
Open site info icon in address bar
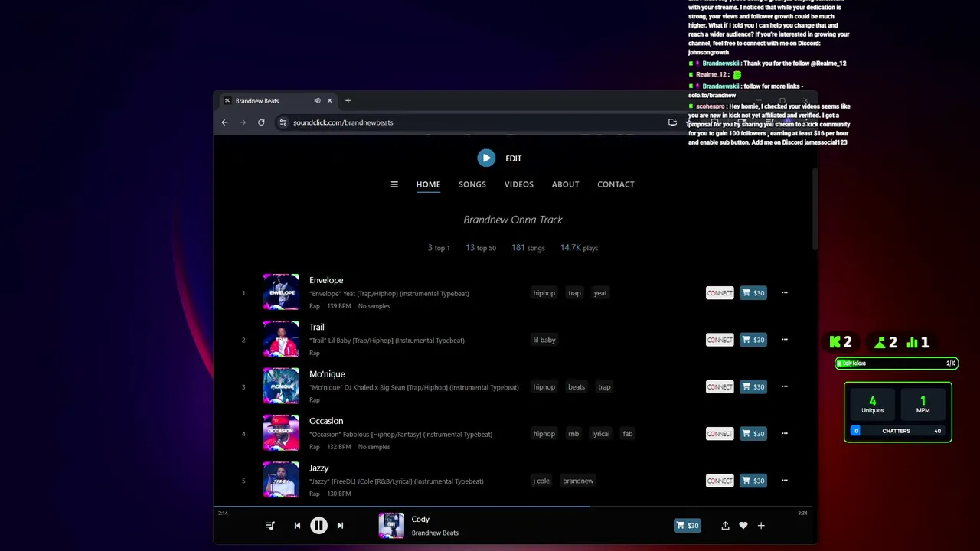point(283,122)
